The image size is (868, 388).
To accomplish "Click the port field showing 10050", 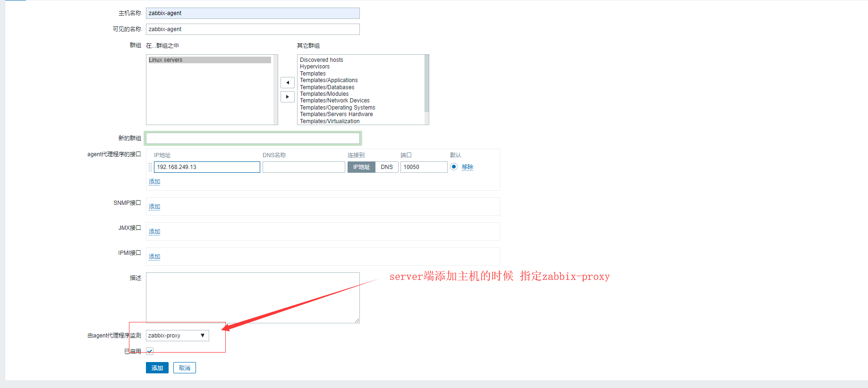I will 424,167.
